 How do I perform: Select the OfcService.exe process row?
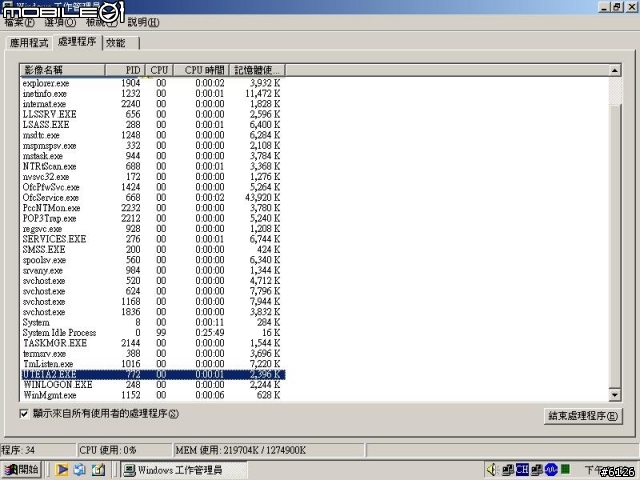(x=152, y=198)
